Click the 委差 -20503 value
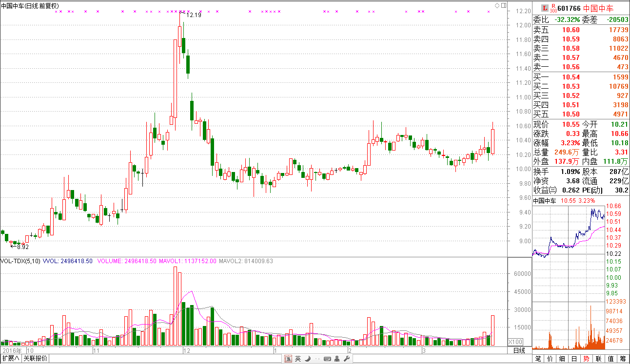Image resolution: width=630 pixels, height=364 pixels. (x=617, y=20)
